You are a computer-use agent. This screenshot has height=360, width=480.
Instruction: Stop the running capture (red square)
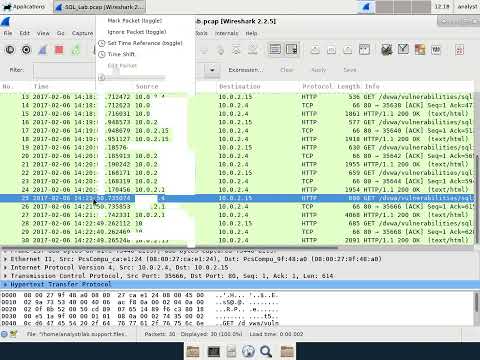coord(59,50)
